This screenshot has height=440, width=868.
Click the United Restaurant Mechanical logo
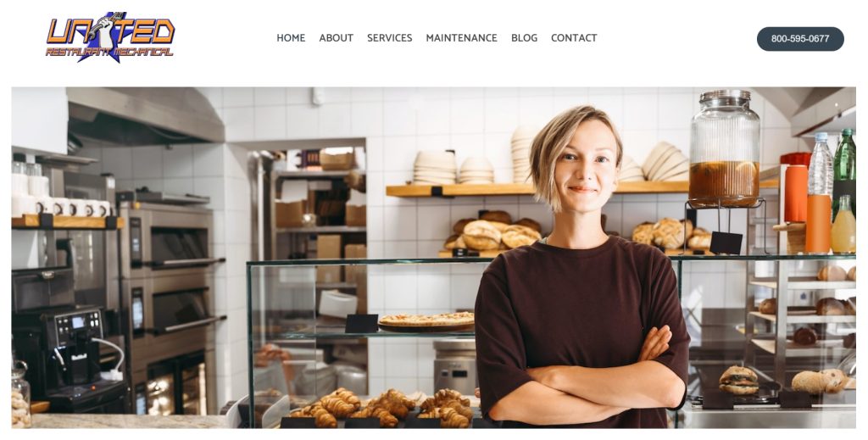tap(110, 37)
